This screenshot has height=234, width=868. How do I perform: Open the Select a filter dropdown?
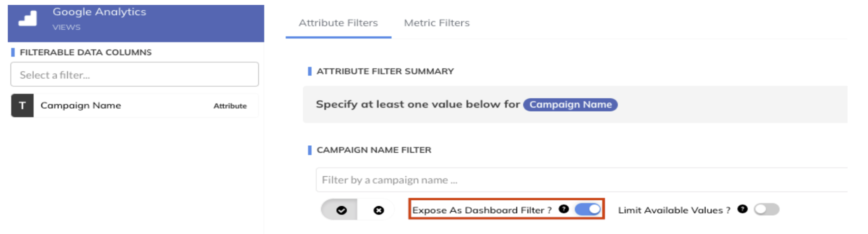[134, 75]
